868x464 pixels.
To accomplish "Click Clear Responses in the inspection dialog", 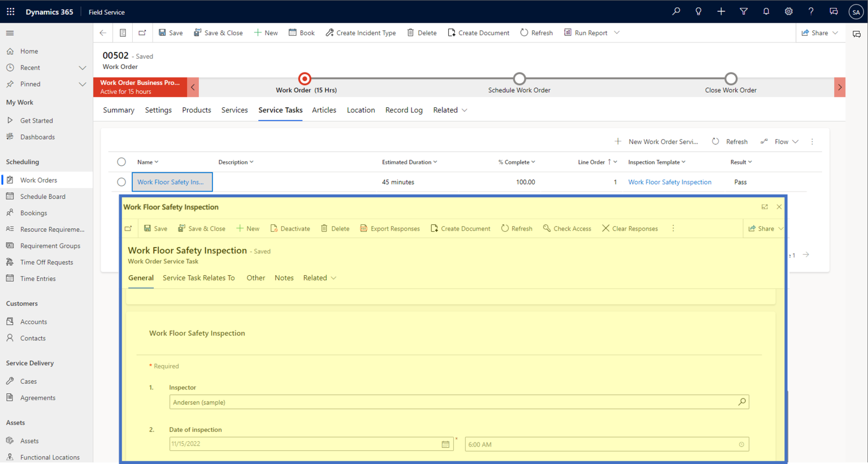I will click(630, 228).
